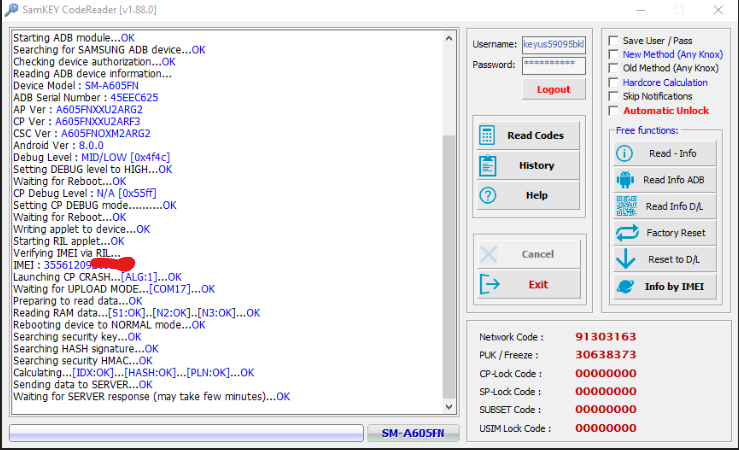The width and height of the screenshot is (739, 450).
Task: Tick the New Method (Any Knox) checkbox
Action: click(x=613, y=54)
